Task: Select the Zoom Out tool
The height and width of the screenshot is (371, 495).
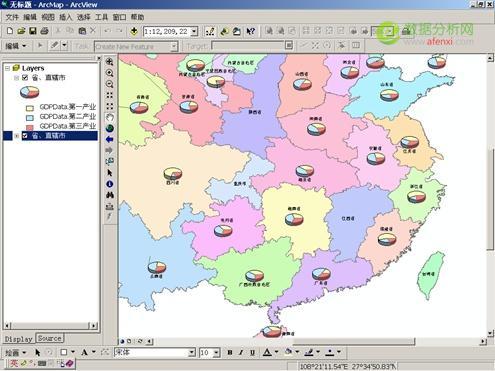Action: click(109, 84)
